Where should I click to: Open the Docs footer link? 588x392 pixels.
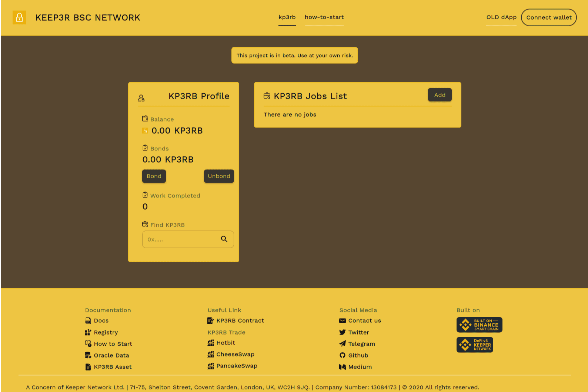pyautogui.click(x=101, y=320)
